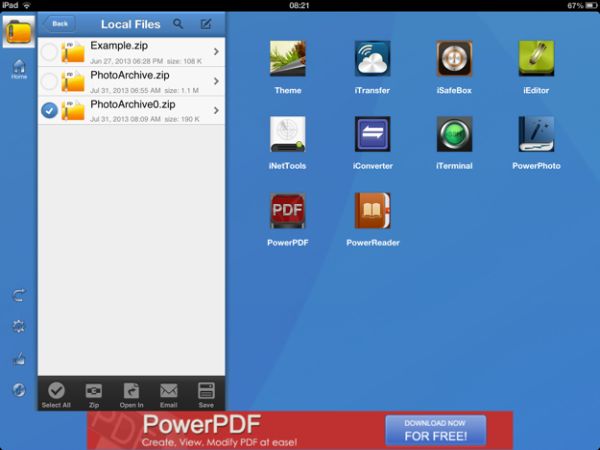The width and height of the screenshot is (600, 450).
Task: Tap the search magnifier in Local Files
Action: [178, 24]
